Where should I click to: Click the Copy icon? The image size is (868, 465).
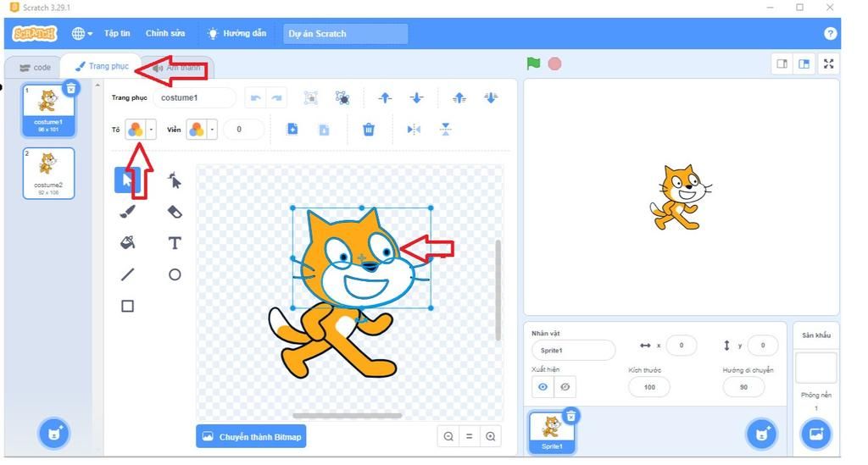click(x=292, y=130)
